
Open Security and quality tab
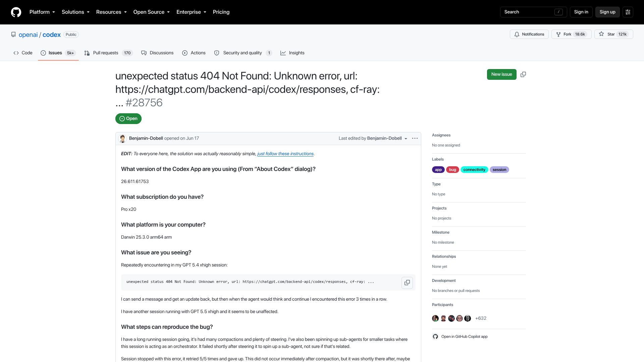243,53
